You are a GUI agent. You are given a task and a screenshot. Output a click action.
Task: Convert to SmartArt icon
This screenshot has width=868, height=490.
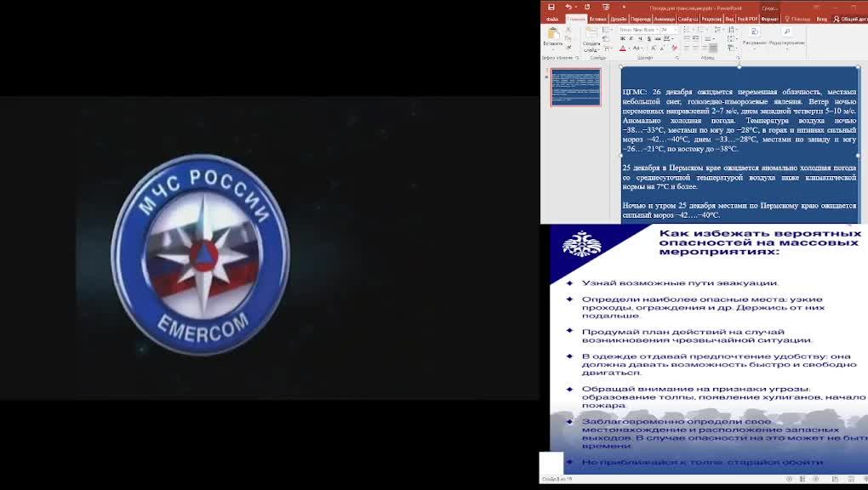[x=733, y=48]
